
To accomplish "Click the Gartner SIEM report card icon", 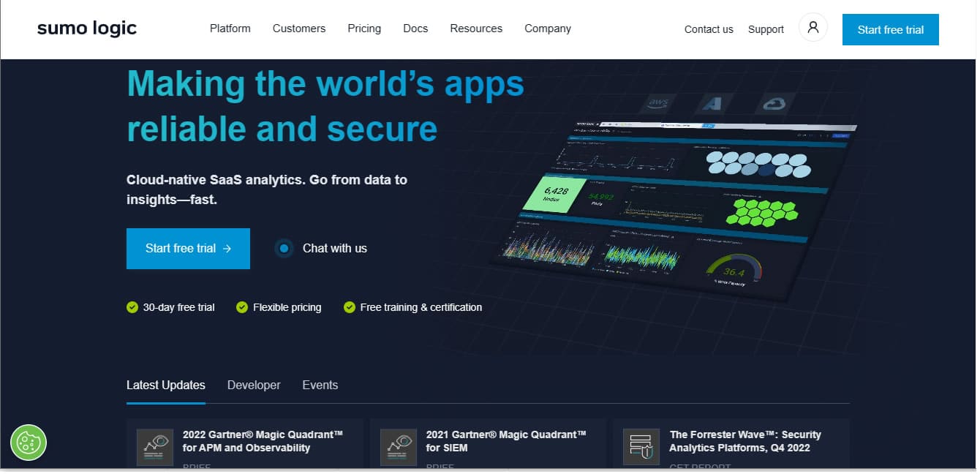I will (x=399, y=447).
